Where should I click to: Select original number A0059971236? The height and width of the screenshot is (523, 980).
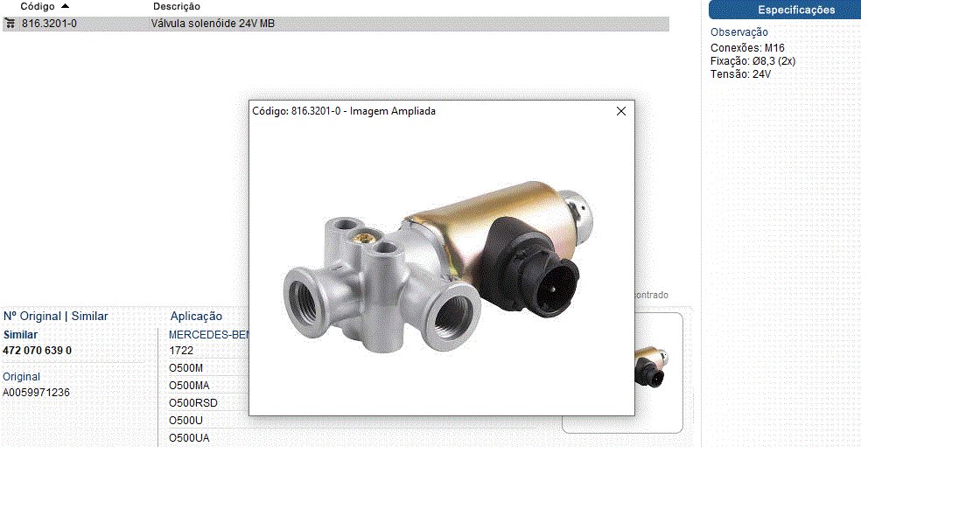[x=36, y=393]
